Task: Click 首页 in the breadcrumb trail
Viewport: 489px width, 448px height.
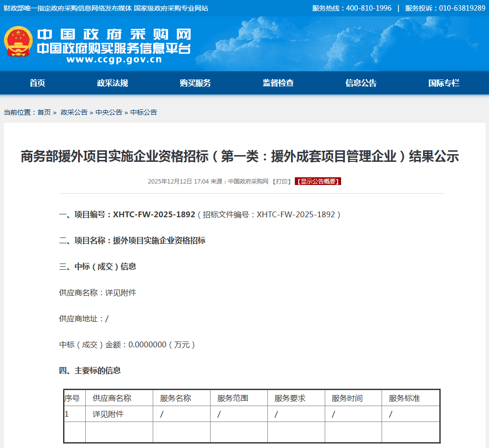Action: click(x=44, y=112)
